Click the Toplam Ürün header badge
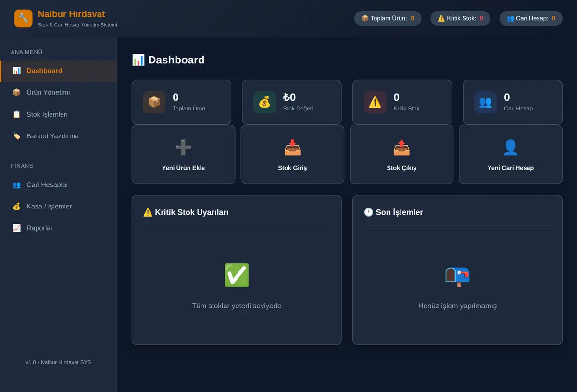The height and width of the screenshot is (392, 577). click(388, 18)
